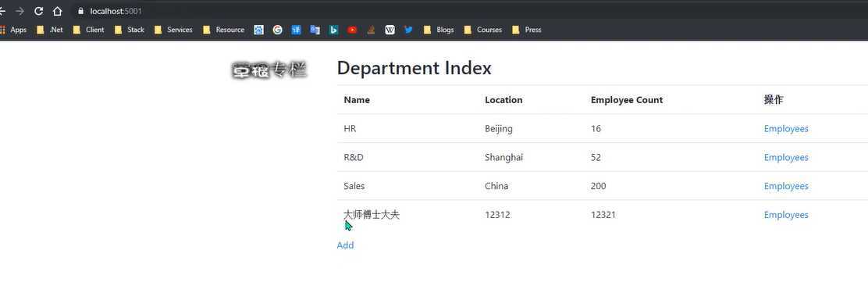Viewport: 868px width, 293px height.
Task: Click the Employee Count column header
Action: tap(627, 100)
